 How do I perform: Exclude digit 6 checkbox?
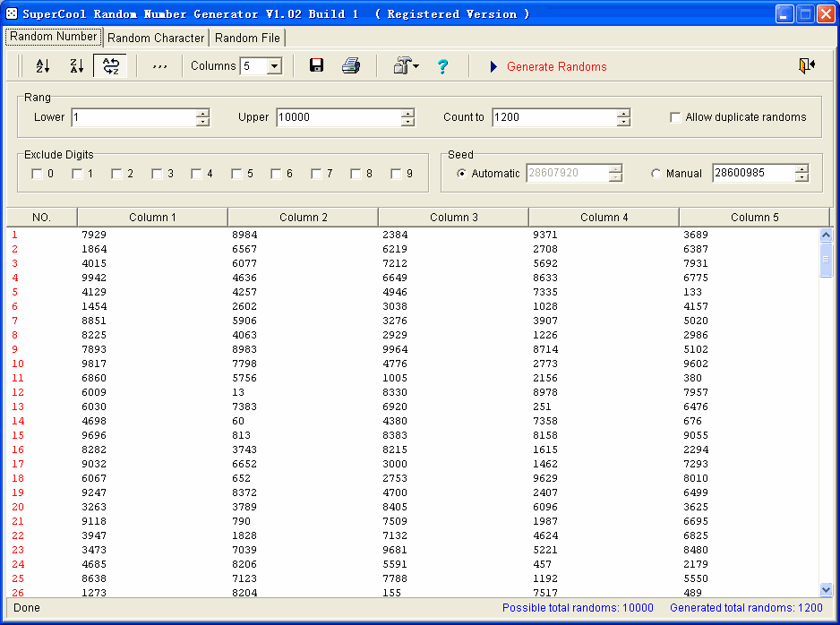coord(276,174)
